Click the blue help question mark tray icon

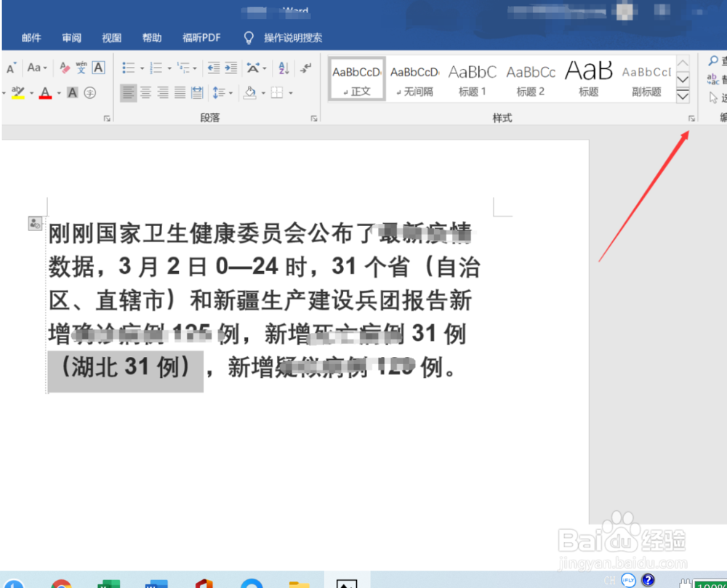(648, 580)
